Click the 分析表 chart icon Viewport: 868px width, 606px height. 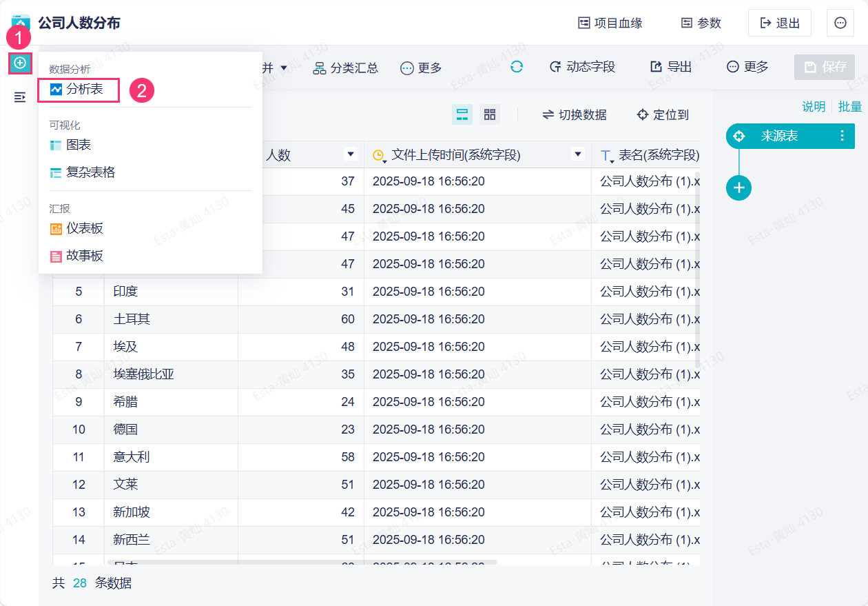pos(56,90)
